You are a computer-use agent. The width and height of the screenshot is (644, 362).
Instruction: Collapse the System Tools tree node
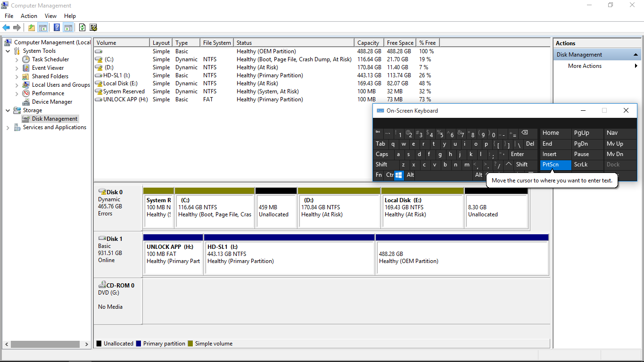click(x=8, y=51)
